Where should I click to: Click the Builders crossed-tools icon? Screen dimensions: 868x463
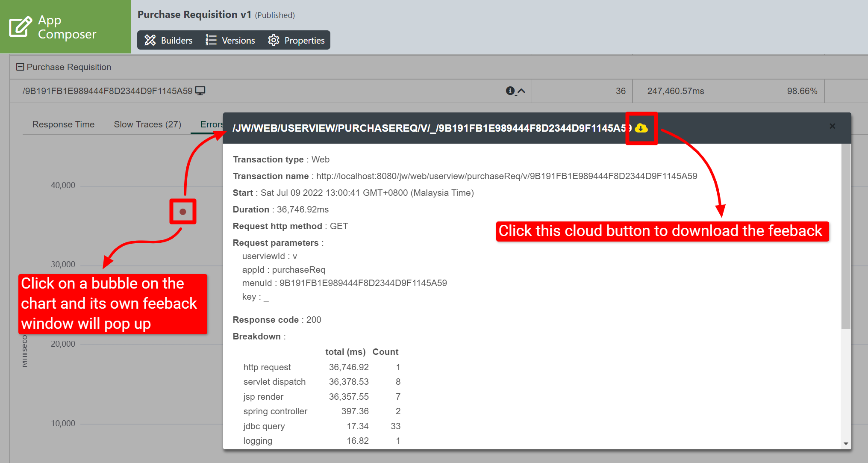point(150,40)
